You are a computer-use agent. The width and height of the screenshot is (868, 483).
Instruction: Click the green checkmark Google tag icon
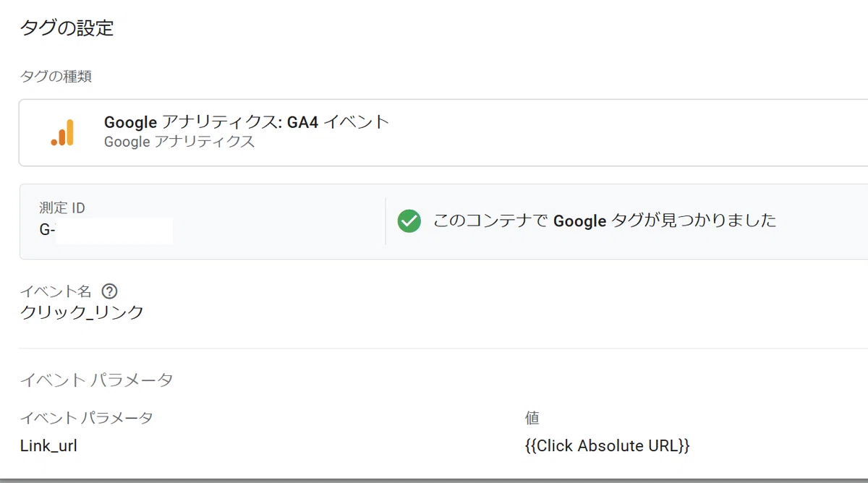(409, 221)
